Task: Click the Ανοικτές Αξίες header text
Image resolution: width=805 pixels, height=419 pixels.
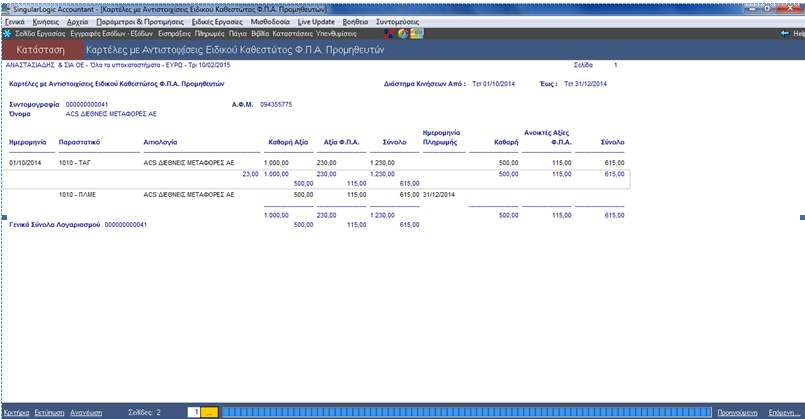Action: click(546, 133)
